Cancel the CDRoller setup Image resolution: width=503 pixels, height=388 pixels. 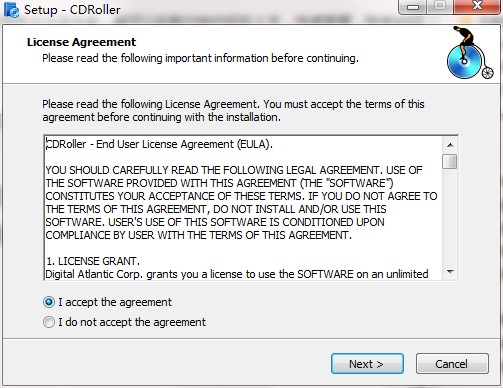[x=452, y=364]
